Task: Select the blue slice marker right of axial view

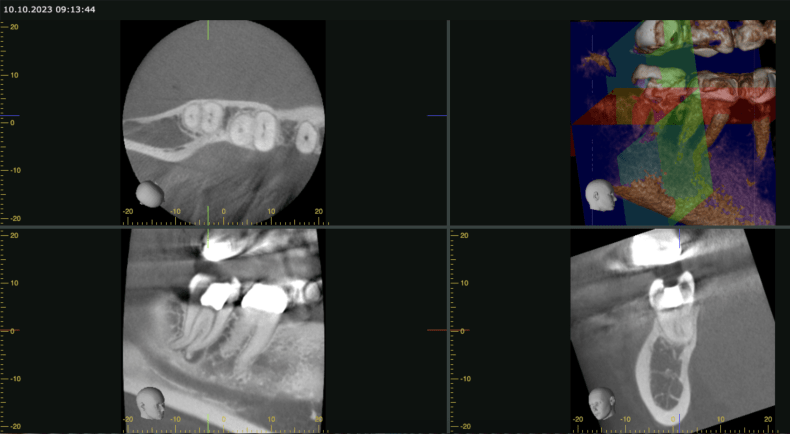Action: pyautogui.click(x=437, y=115)
